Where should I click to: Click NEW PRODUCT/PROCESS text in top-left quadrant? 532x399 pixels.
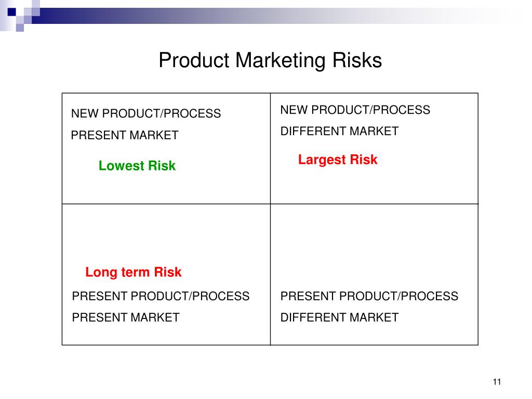(x=146, y=113)
